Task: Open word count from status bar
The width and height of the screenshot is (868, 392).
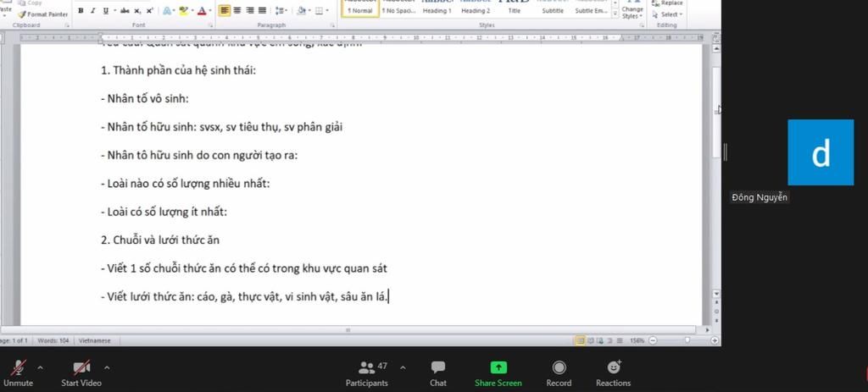Action: click(x=53, y=340)
